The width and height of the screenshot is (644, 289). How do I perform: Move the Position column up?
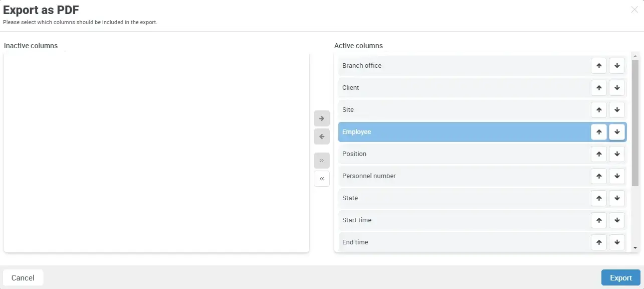click(x=599, y=154)
